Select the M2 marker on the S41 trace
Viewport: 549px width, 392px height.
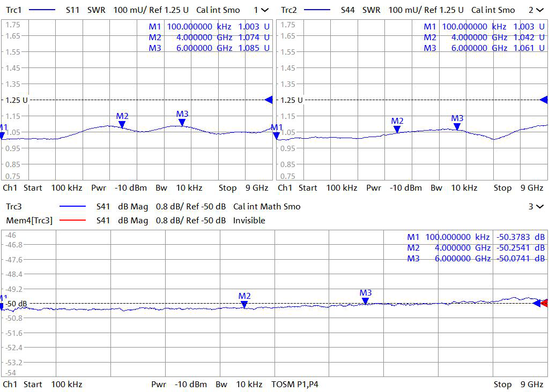point(244,304)
